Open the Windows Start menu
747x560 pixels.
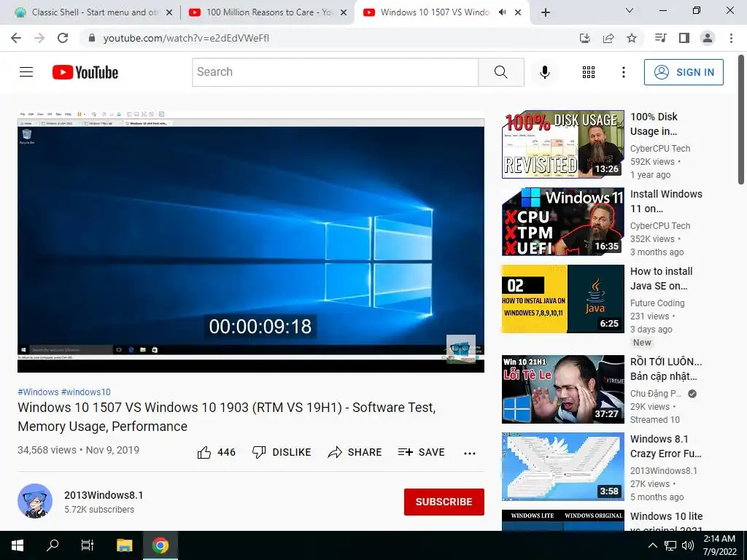coord(18,545)
